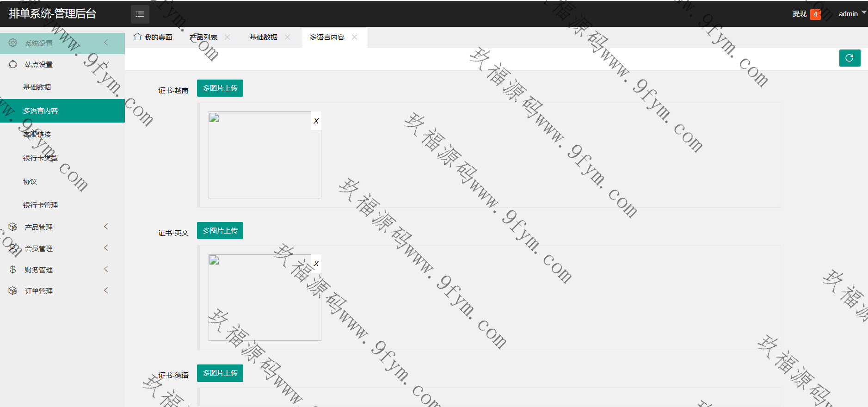The width and height of the screenshot is (868, 407).
Task: Click the green refresh icon button
Action: pyautogui.click(x=850, y=58)
